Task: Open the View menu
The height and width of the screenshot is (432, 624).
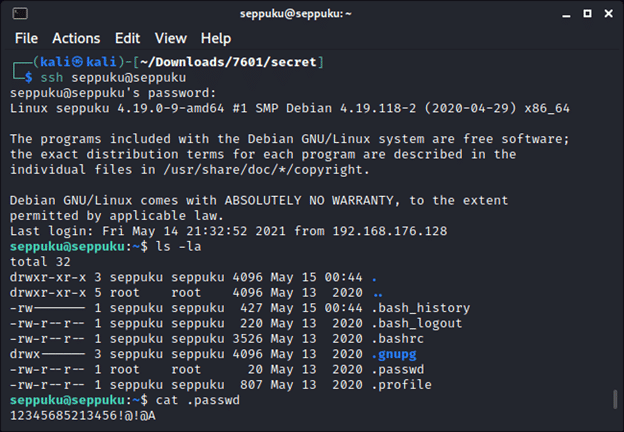Action: [170, 38]
